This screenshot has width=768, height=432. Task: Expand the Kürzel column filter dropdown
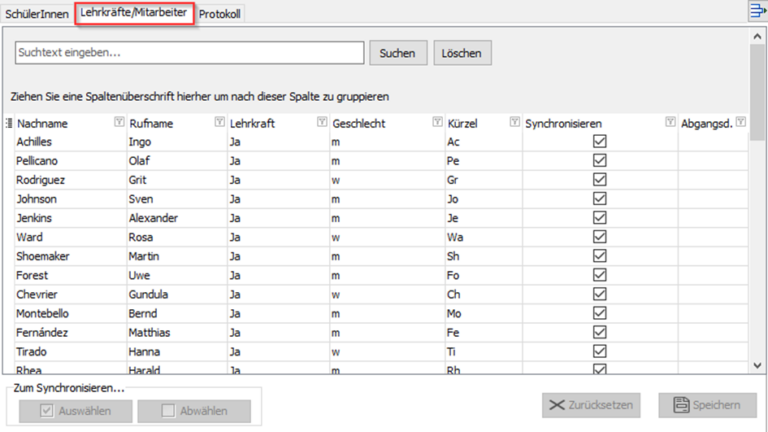point(514,122)
